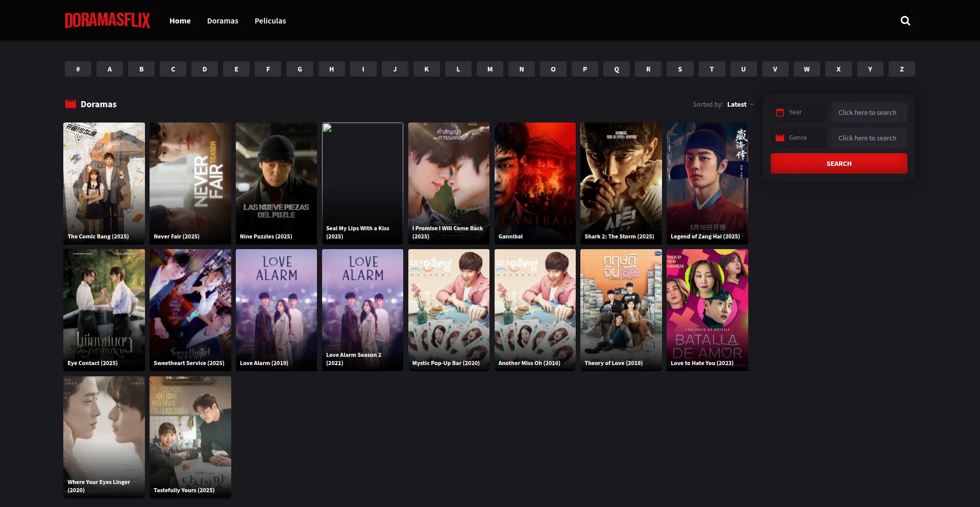
Task: Open Eye Contact (2025) poster
Action: pyautogui.click(x=104, y=310)
